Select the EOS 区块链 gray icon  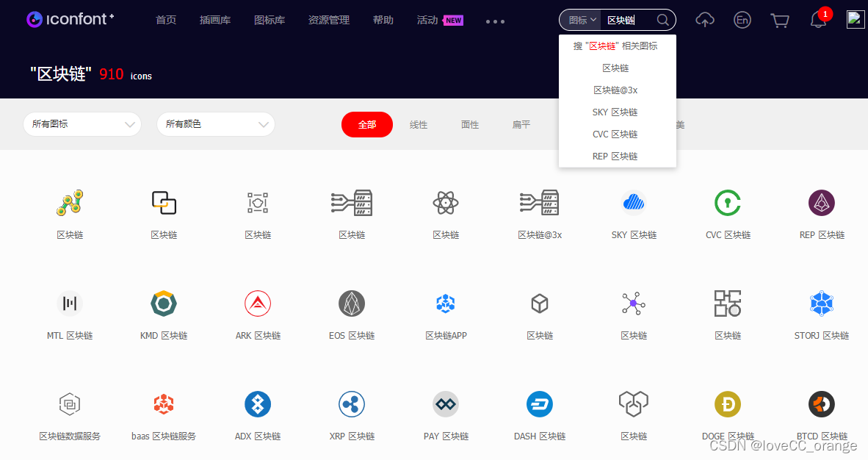[352, 303]
